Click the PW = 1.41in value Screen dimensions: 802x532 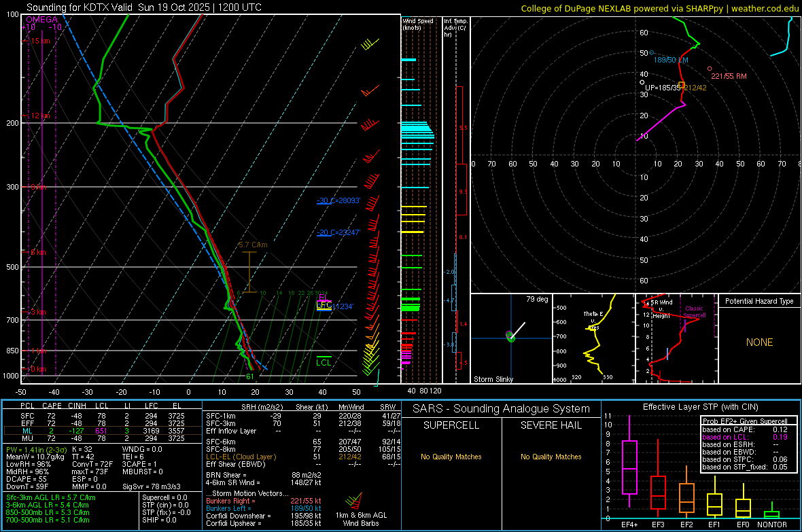(36, 449)
